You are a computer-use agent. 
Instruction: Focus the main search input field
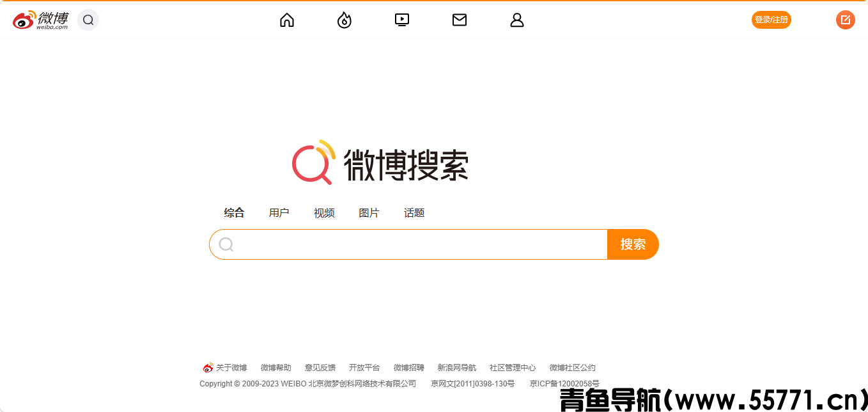click(408, 244)
